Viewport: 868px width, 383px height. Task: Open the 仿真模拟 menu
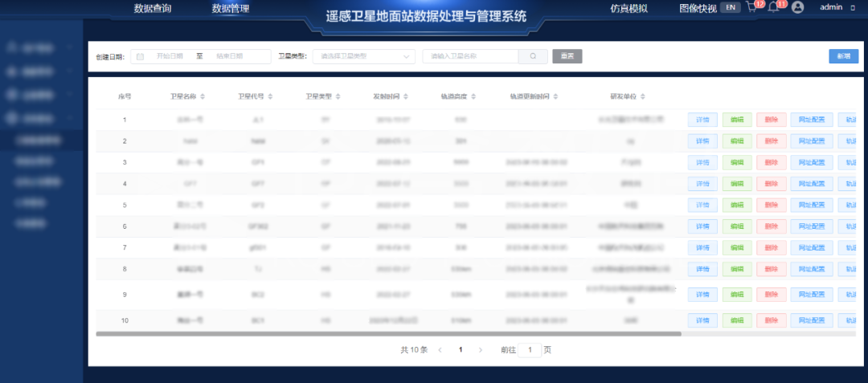(628, 9)
